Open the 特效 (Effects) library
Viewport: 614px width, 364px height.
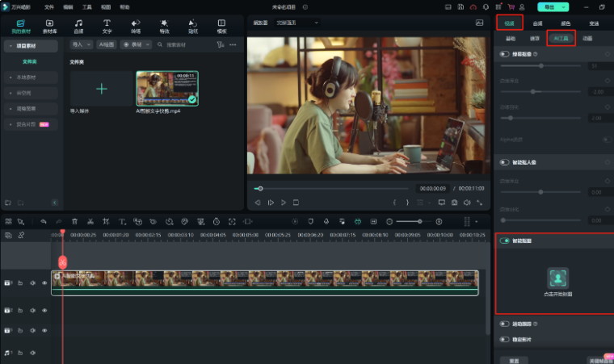point(165,26)
